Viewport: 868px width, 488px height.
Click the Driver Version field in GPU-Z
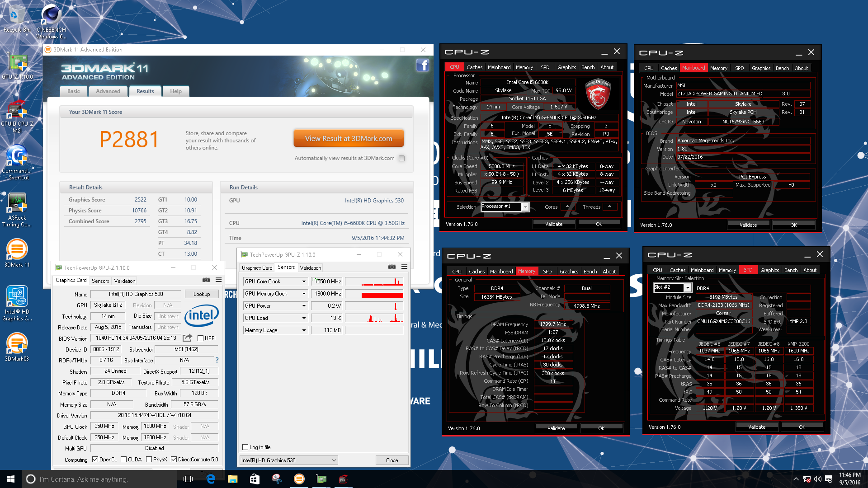click(x=155, y=415)
